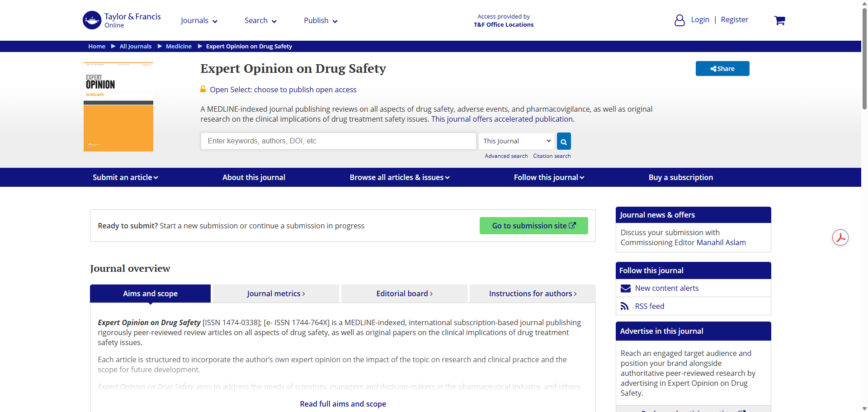Open the Citation search link
The height and width of the screenshot is (412, 868).
pos(552,156)
